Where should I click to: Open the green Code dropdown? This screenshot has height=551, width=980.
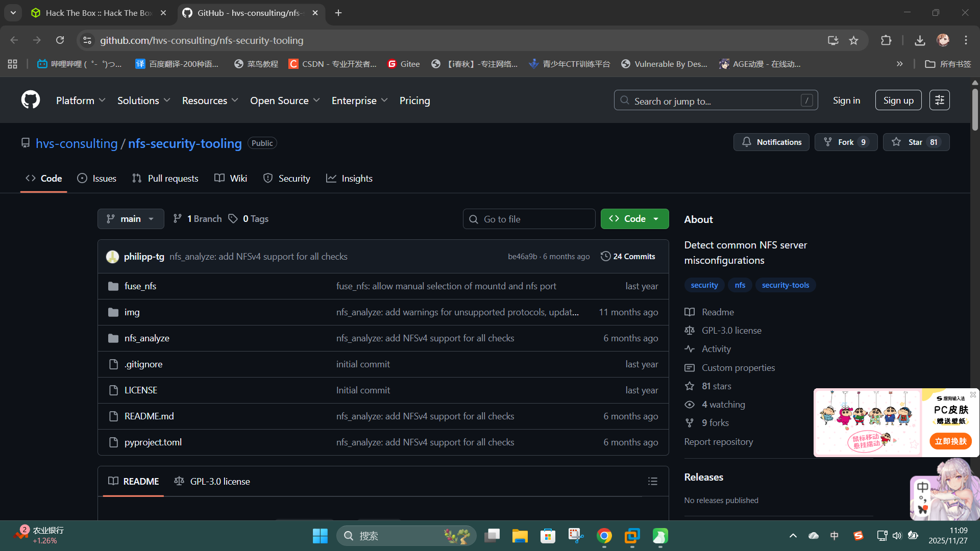point(634,219)
